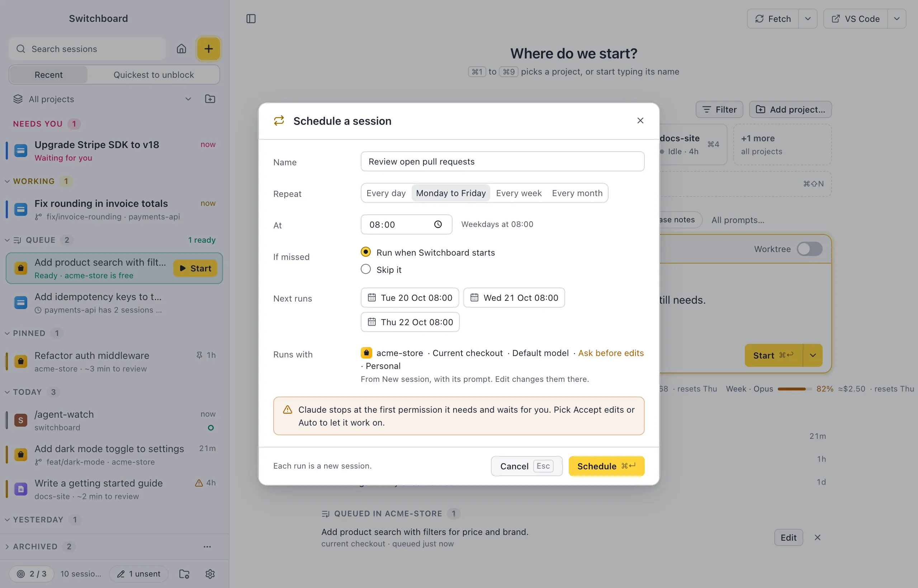Click the Filter button
The image size is (918, 588).
pyautogui.click(x=719, y=110)
